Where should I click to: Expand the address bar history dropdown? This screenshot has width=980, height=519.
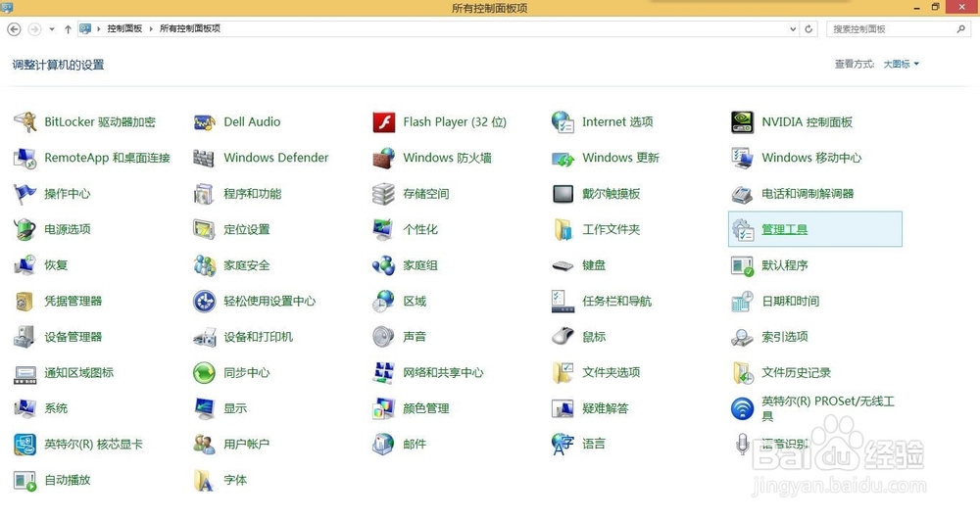tap(793, 28)
